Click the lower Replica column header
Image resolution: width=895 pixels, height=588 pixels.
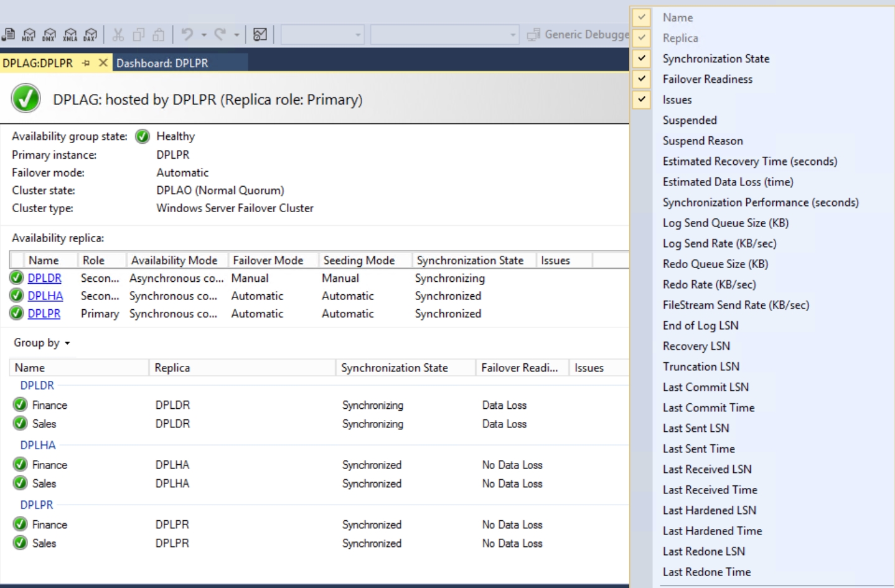(242, 368)
